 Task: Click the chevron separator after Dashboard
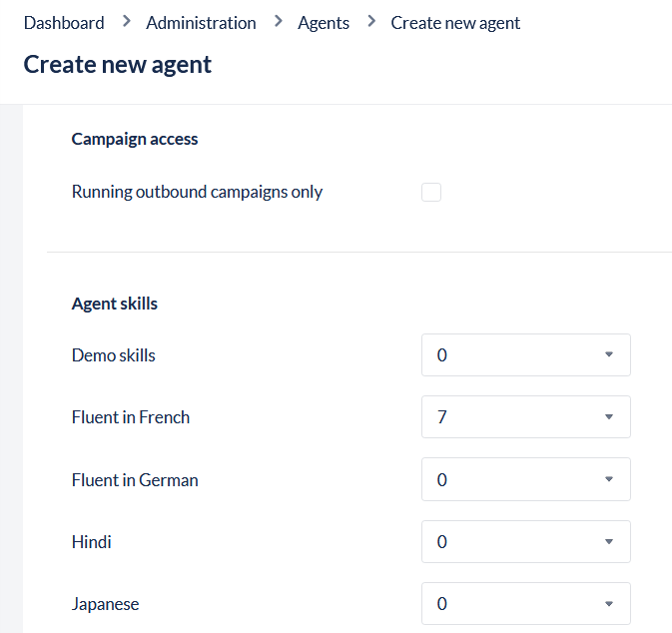[126, 21]
